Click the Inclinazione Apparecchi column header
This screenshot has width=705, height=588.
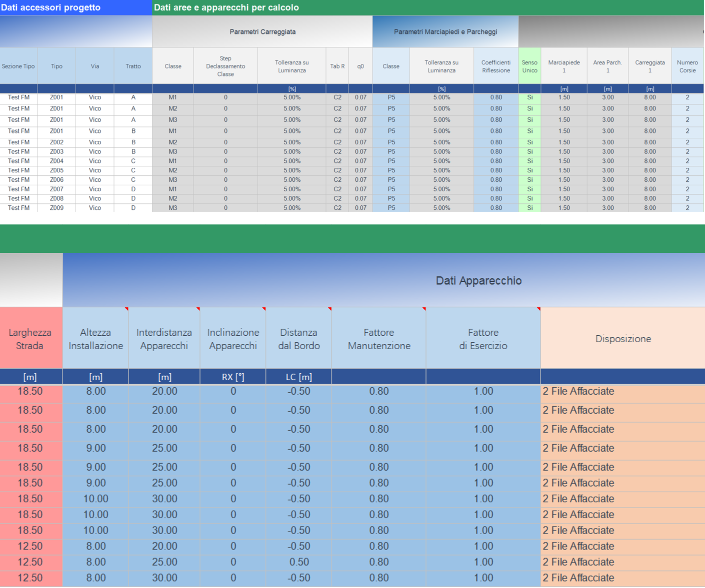click(x=233, y=339)
